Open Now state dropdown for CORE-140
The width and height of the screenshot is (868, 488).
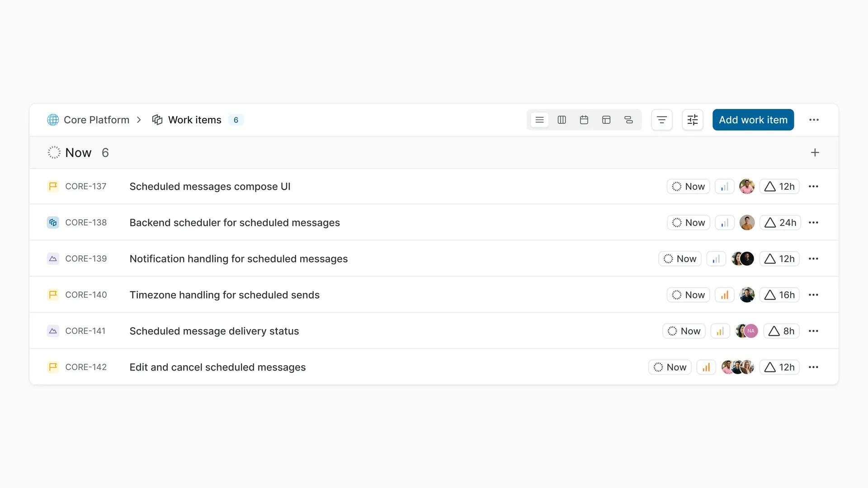coord(688,295)
